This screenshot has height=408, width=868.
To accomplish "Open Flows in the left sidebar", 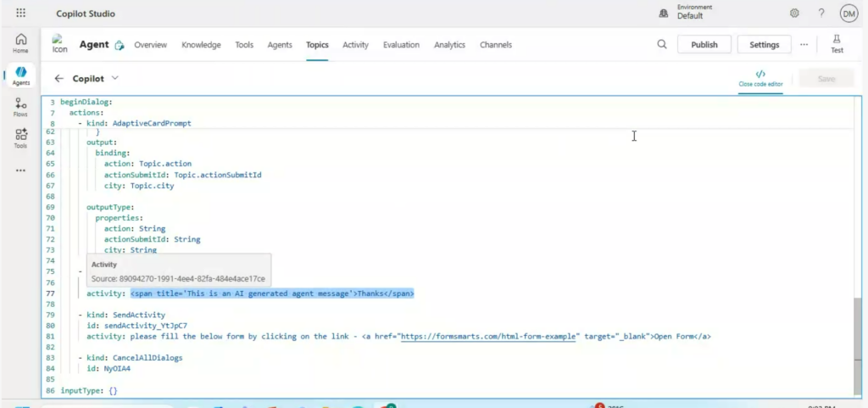I will pos(20,107).
